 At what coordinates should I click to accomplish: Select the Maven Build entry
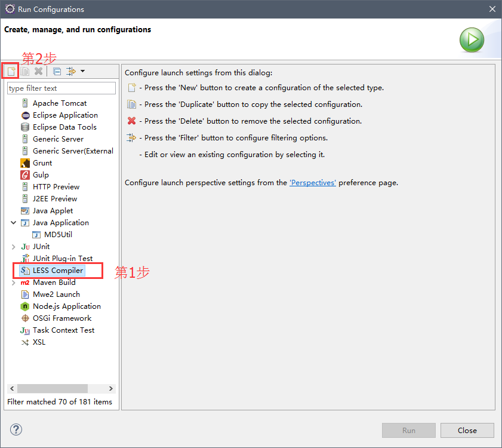pyautogui.click(x=54, y=283)
